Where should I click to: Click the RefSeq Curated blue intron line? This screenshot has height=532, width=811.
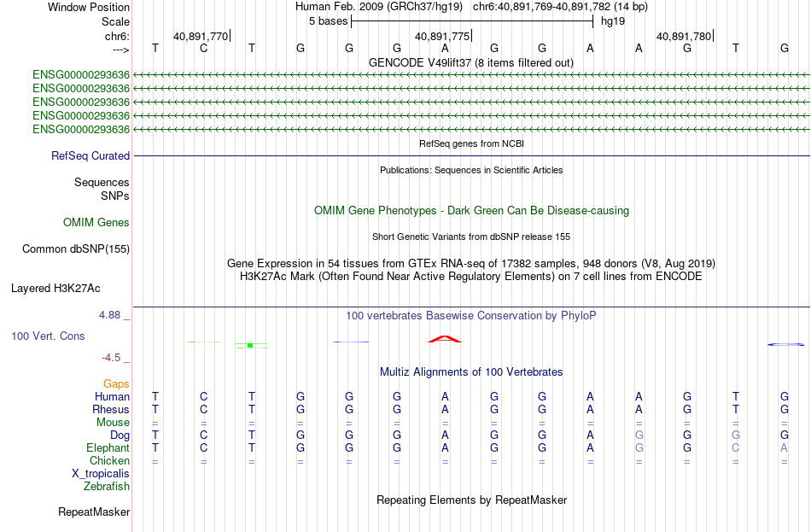pos(471,155)
